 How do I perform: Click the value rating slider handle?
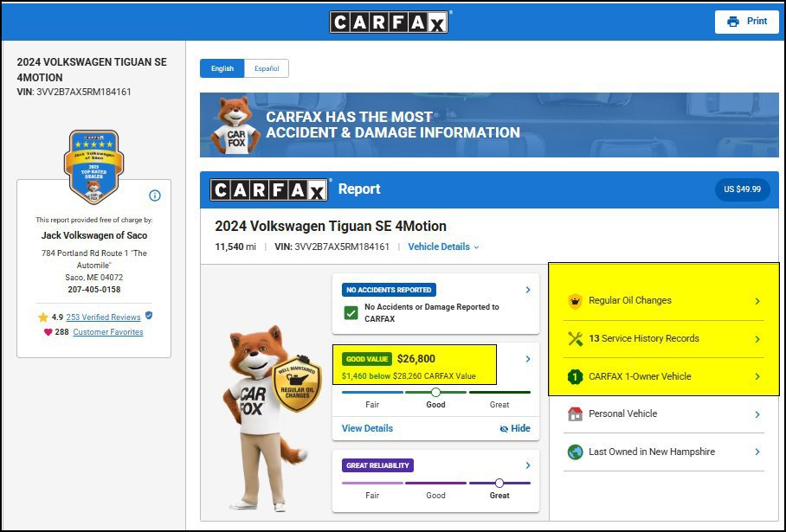(x=435, y=392)
